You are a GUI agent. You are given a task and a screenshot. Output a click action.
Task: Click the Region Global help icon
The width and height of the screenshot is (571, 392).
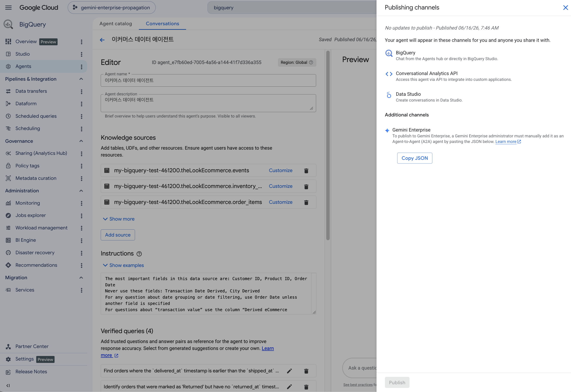click(x=311, y=62)
